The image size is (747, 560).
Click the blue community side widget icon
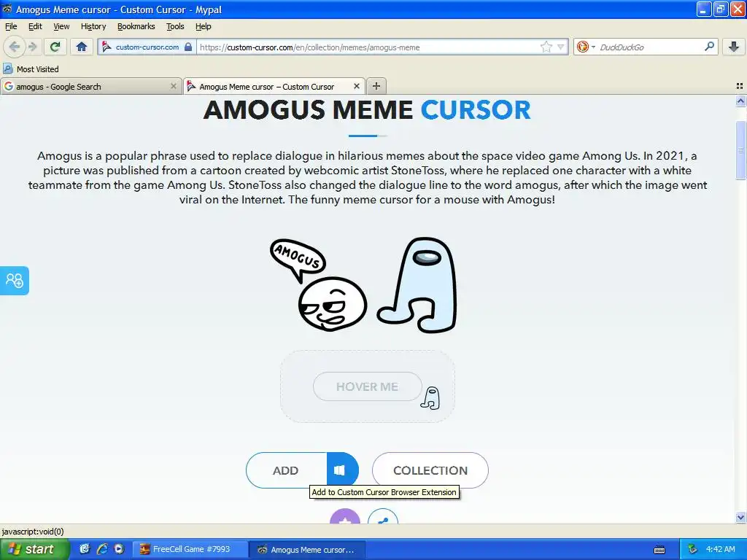(x=15, y=281)
